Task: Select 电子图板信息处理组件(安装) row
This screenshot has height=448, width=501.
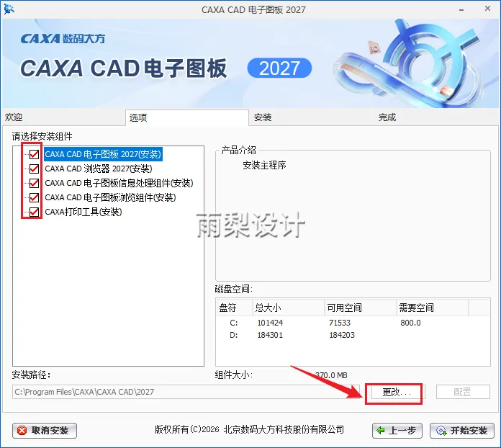Action: pos(119,183)
